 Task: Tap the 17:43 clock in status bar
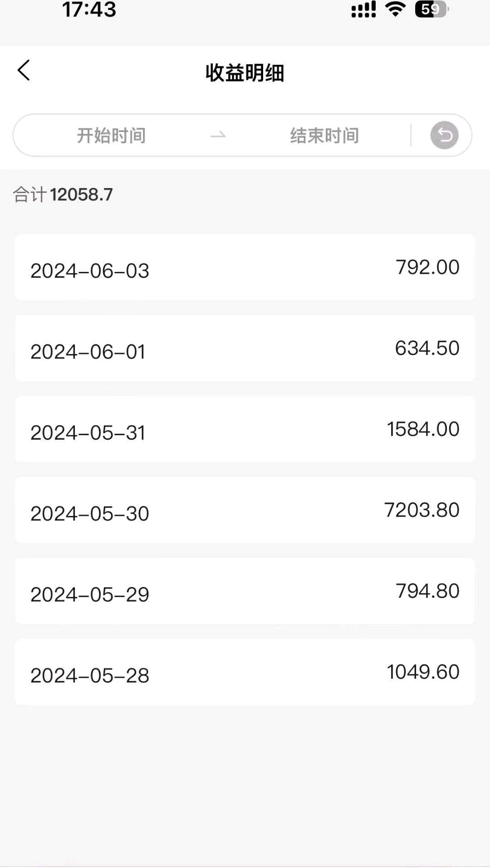[x=89, y=10]
